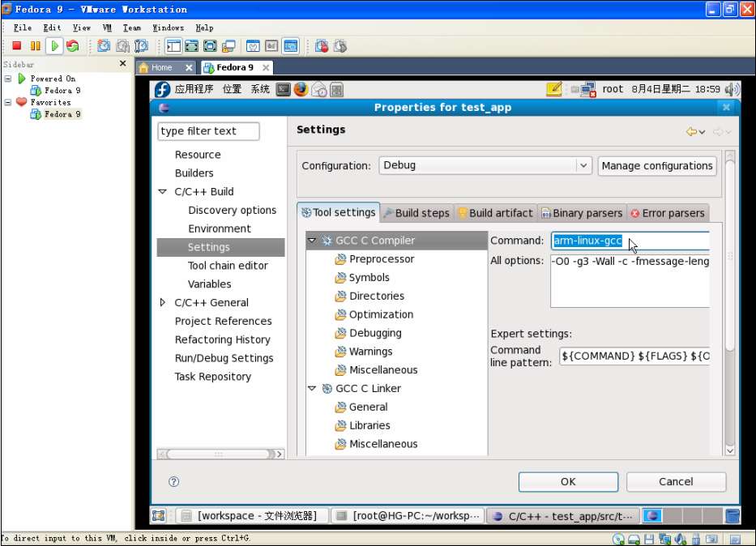Click the VMware power on play icon

pyautogui.click(x=54, y=46)
